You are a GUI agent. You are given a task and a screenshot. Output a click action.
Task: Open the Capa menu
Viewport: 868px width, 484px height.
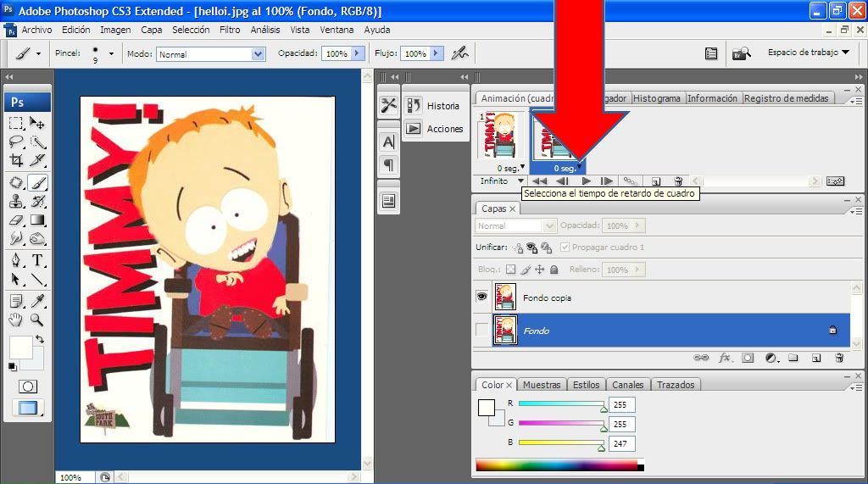pyautogui.click(x=151, y=30)
